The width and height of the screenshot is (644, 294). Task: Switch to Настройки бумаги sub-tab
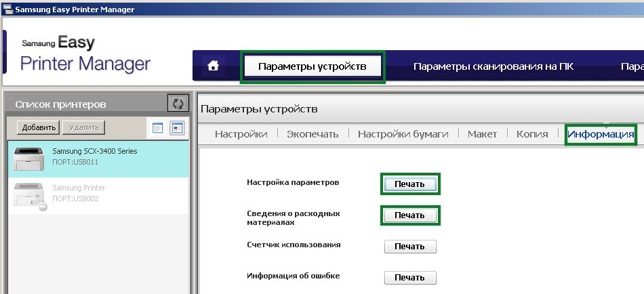click(403, 134)
